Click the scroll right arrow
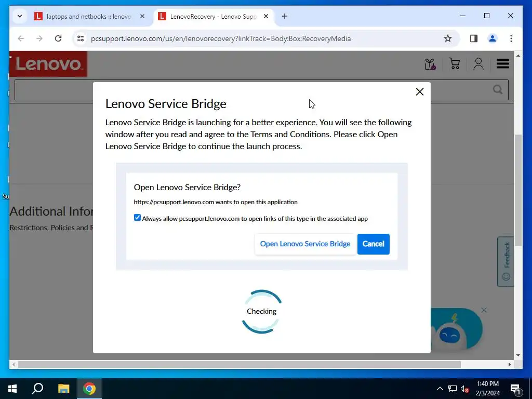Screen dimensions: 532x399 (509, 364)
